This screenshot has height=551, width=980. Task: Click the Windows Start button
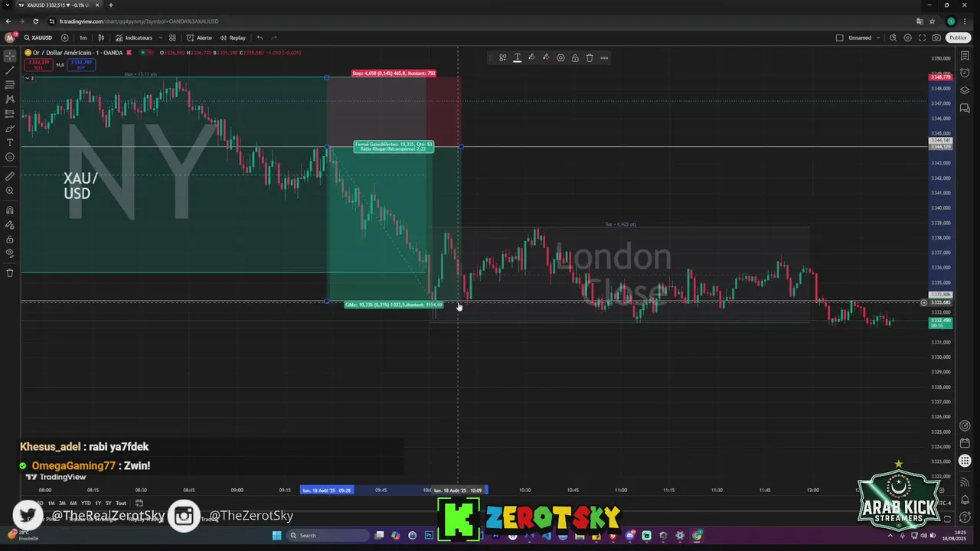pos(276,535)
